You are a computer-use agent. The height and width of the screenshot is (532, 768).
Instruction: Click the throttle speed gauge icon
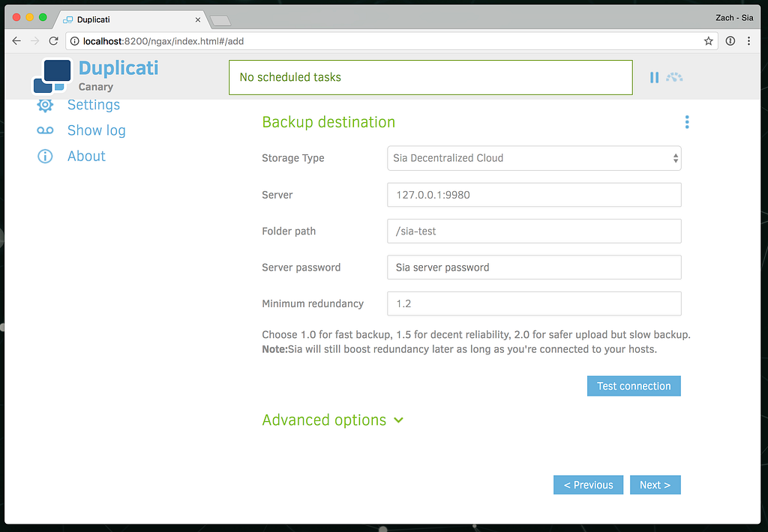[x=674, y=77]
